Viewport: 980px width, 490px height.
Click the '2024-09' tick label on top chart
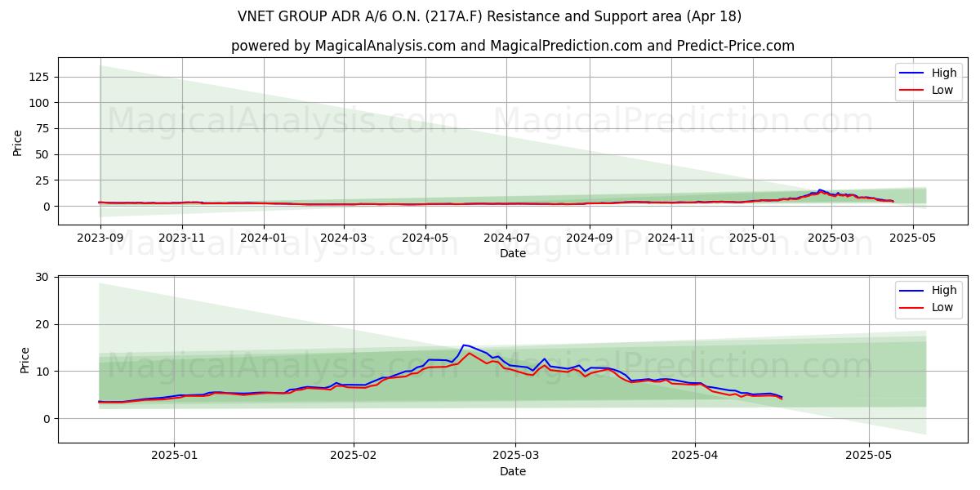tap(589, 238)
